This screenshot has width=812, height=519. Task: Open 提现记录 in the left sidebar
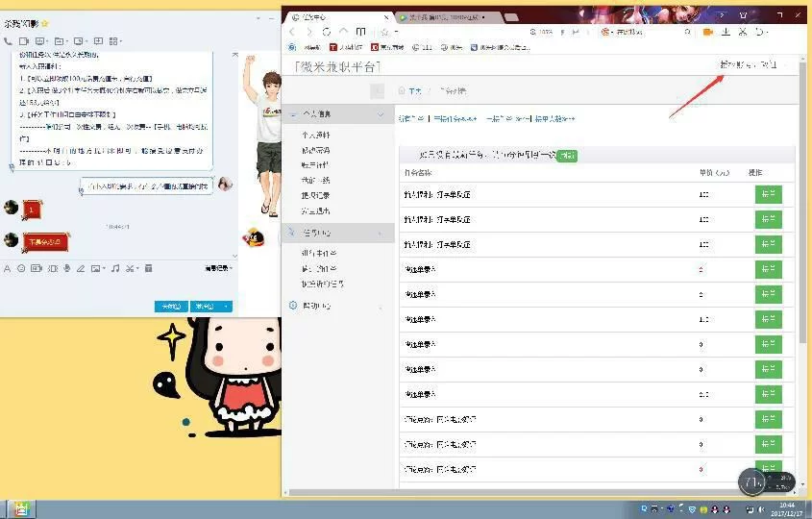pyautogui.click(x=315, y=195)
